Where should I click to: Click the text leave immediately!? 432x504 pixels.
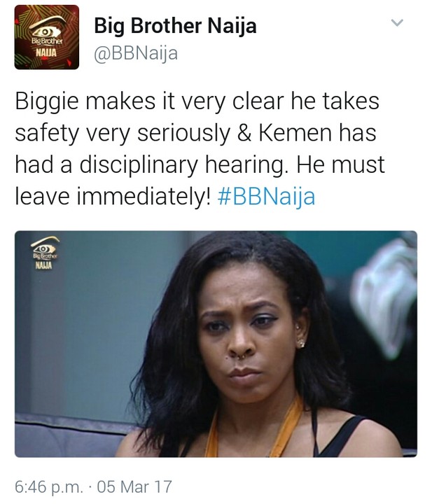(113, 197)
